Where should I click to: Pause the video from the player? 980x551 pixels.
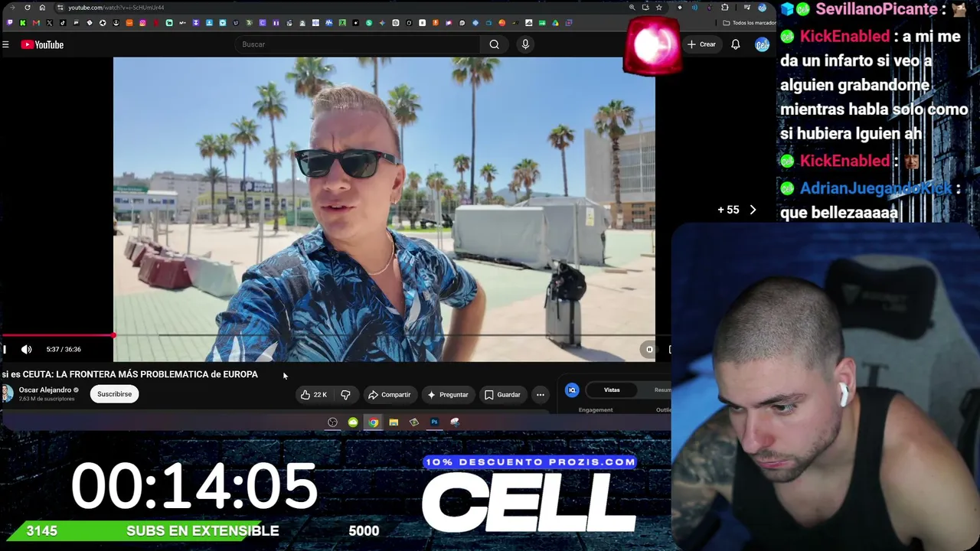5,350
